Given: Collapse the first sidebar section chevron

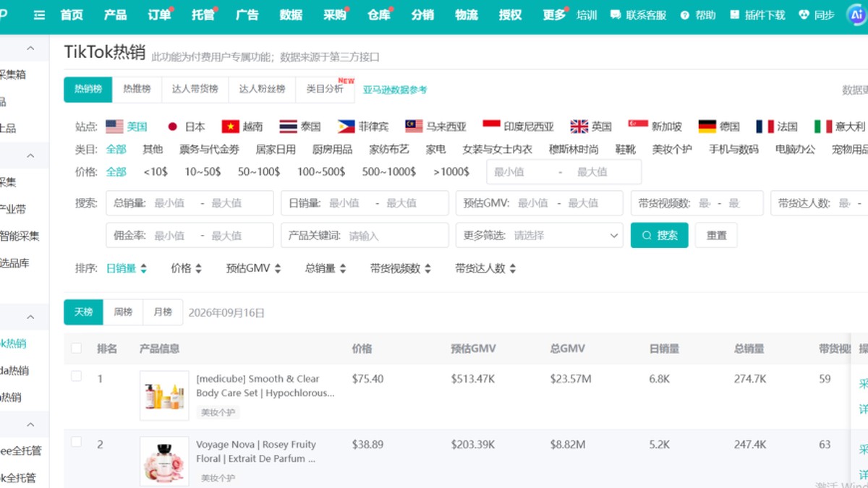Looking at the screenshot, I should click(30, 48).
